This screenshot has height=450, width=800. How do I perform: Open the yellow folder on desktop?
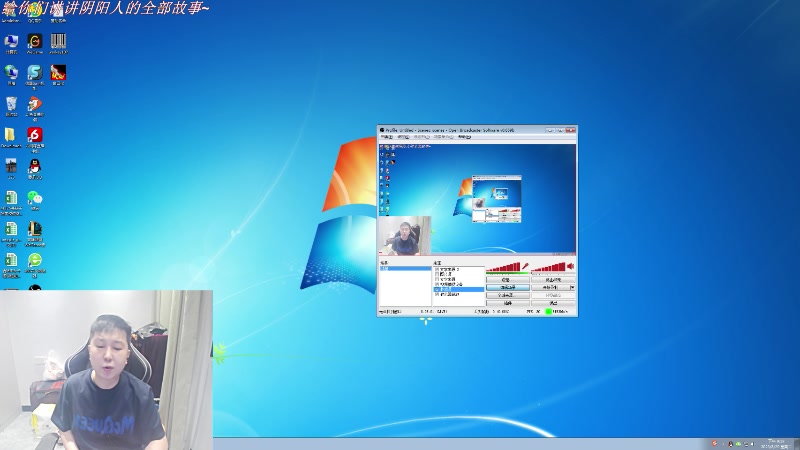pos(10,135)
